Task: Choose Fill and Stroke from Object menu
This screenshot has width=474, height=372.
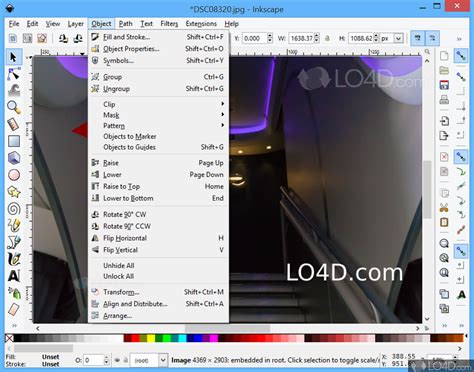Action: click(159, 37)
